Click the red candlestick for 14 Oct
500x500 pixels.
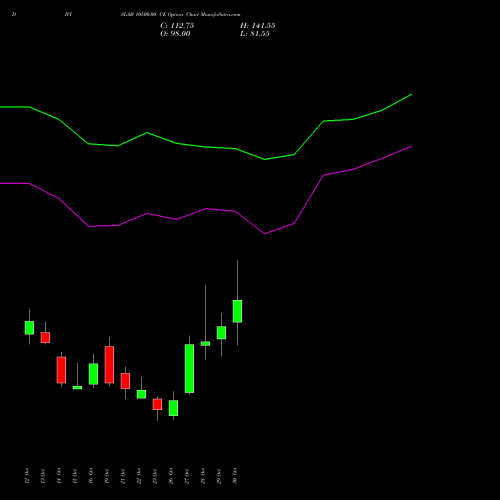point(61,370)
